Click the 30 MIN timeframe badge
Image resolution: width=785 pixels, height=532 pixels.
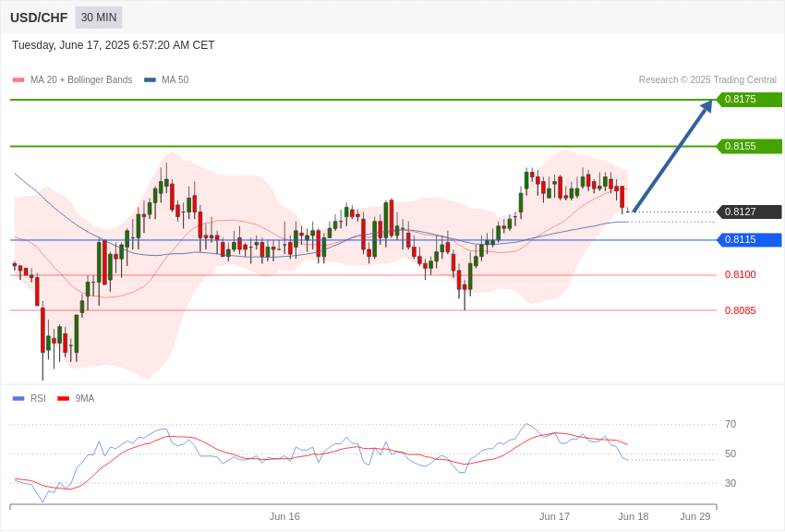click(x=99, y=18)
